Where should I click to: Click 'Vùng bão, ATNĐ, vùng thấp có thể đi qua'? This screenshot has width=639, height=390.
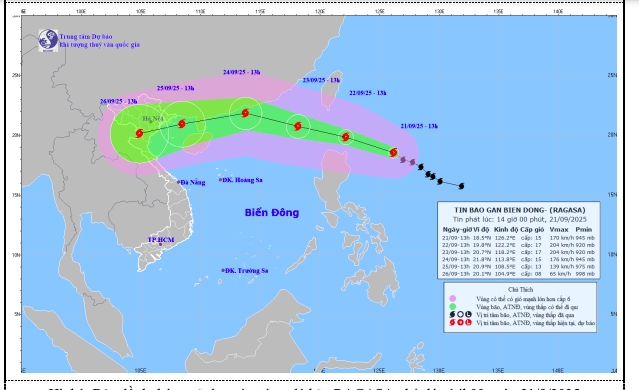pyautogui.click(x=527, y=306)
